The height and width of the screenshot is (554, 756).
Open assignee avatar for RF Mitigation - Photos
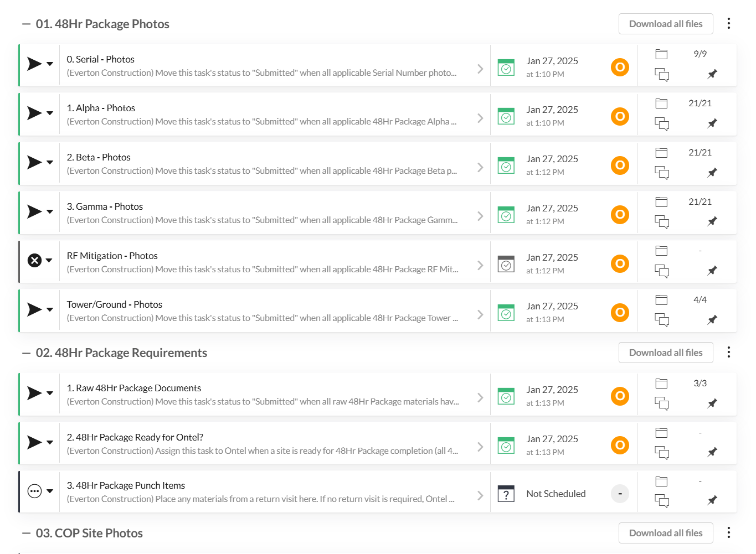click(x=620, y=263)
